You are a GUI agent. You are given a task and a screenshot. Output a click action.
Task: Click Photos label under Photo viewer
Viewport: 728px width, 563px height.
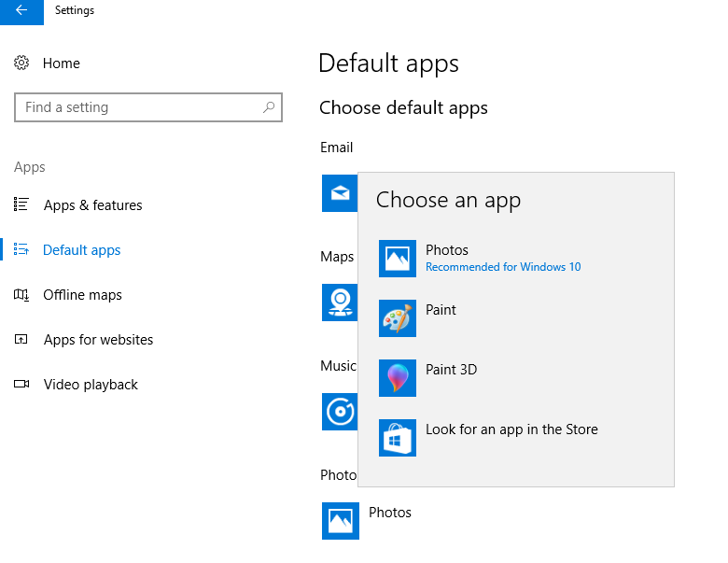pyautogui.click(x=390, y=513)
